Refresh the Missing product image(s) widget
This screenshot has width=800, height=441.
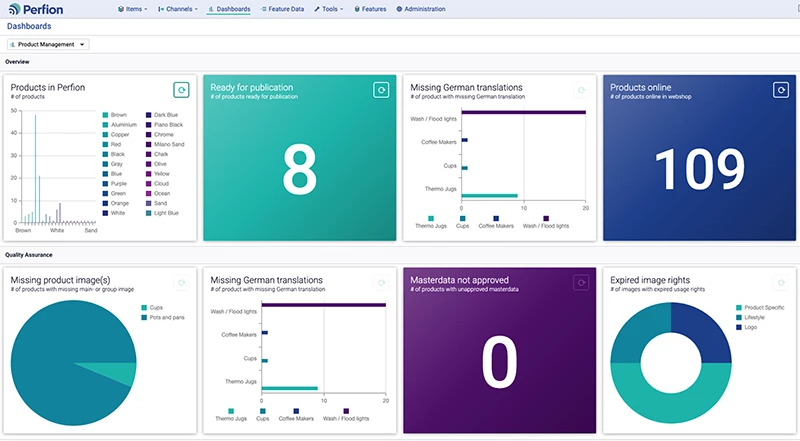point(181,283)
